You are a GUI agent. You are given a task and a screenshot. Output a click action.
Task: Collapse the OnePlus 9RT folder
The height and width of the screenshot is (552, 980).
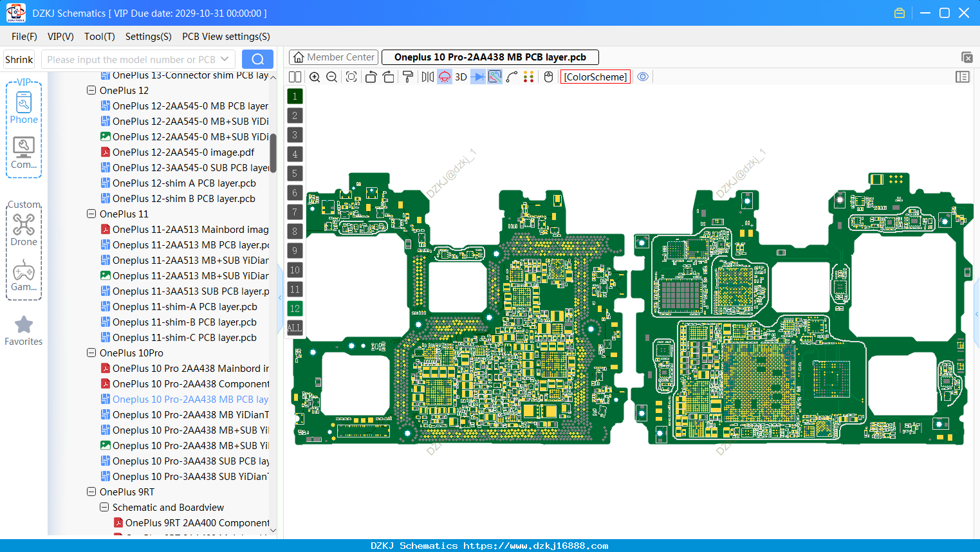coord(91,492)
